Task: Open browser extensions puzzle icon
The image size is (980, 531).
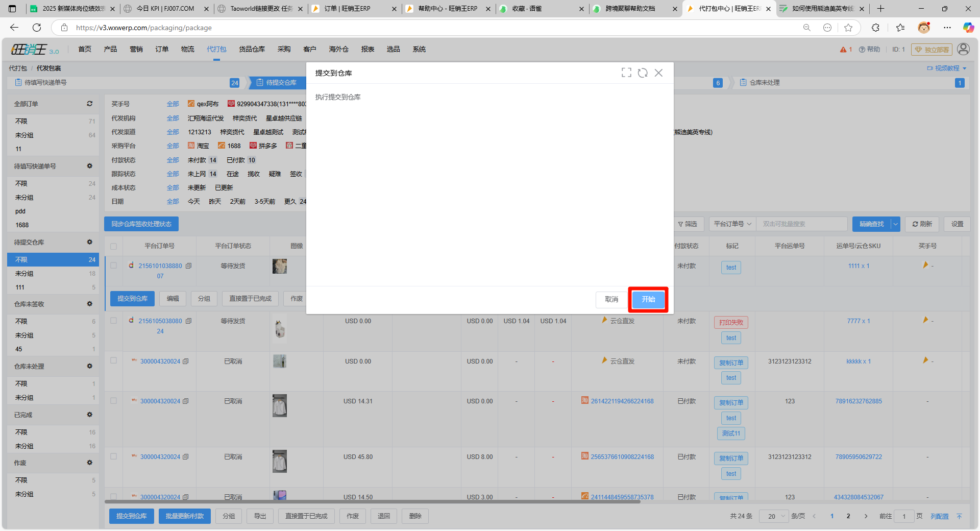Action: (x=876, y=28)
